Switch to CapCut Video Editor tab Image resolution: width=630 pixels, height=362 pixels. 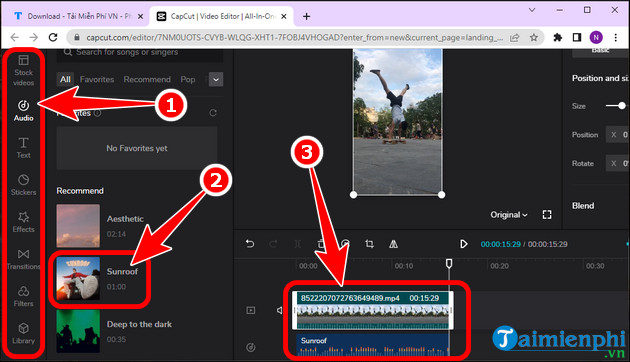[221, 16]
